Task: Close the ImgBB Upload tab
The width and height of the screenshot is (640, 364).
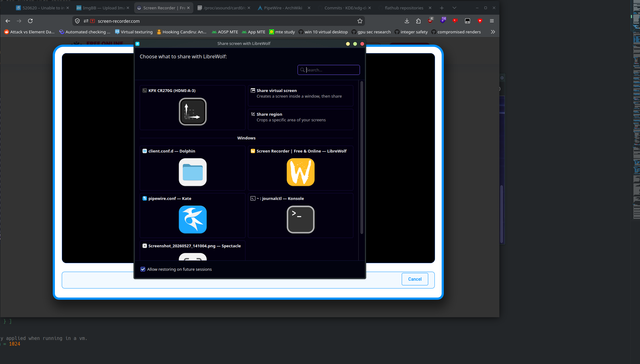Action: (128, 8)
